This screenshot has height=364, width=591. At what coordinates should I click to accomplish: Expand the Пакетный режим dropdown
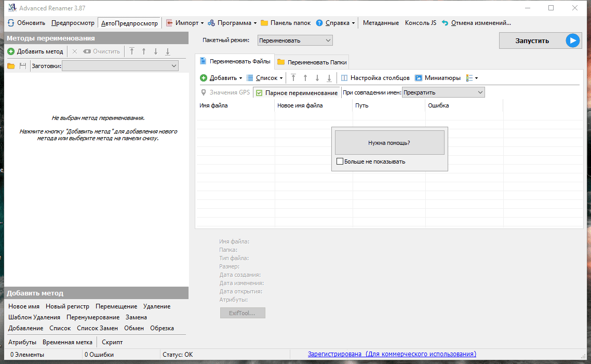(294, 41)
